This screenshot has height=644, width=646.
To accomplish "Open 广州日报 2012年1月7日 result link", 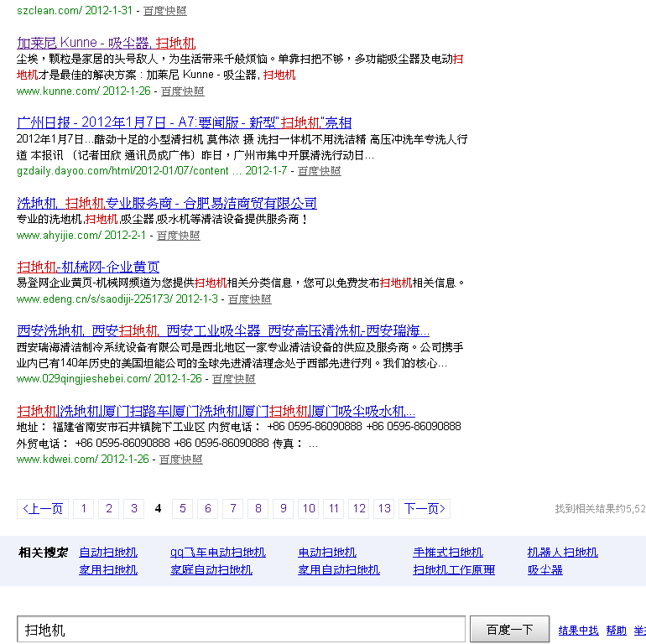I will click(x=185, y=122).
